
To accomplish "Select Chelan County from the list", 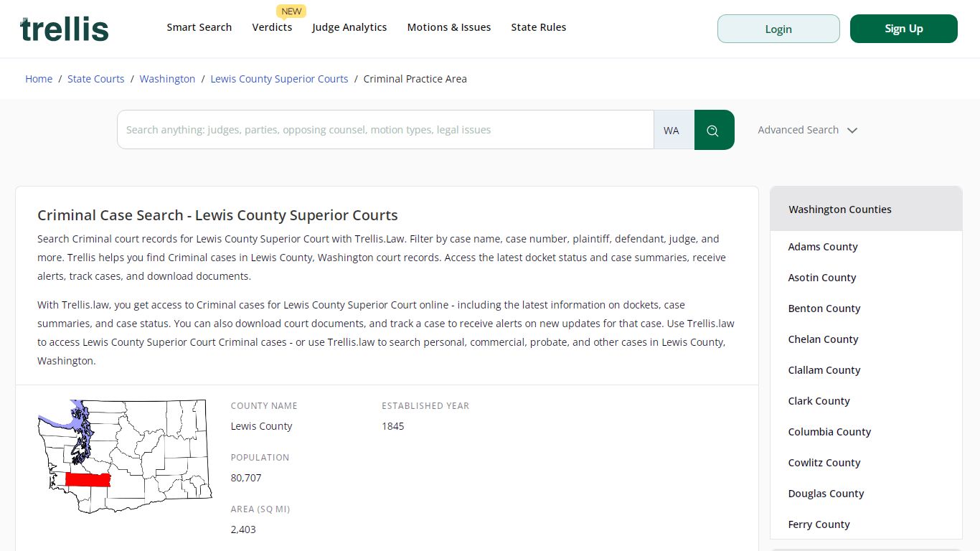I will (823, 339).
